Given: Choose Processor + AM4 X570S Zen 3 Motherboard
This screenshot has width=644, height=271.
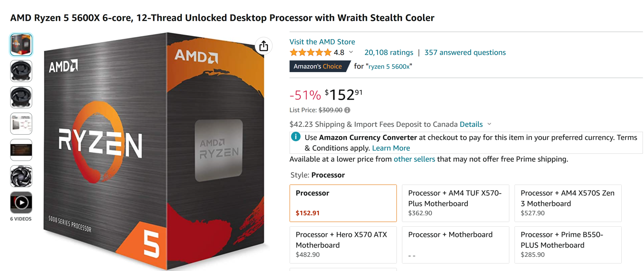Looking at the screenshot, I should [x=568, y=203].
